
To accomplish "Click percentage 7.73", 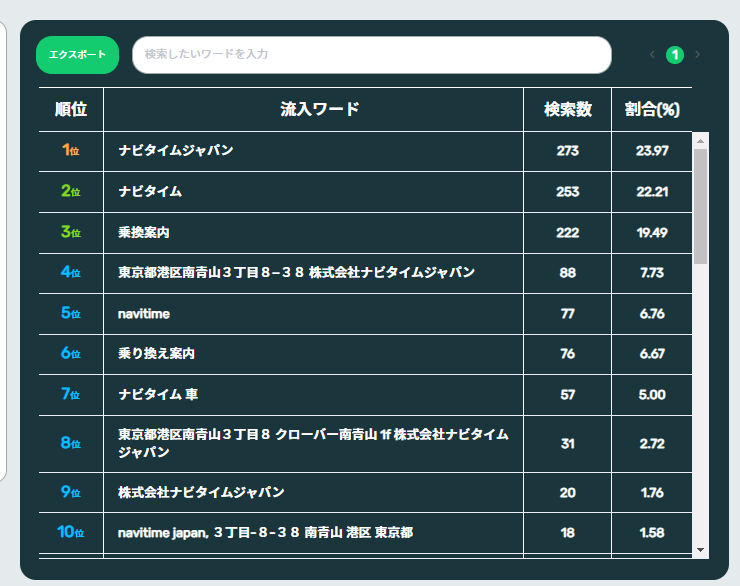I will (x=652, y=273).
